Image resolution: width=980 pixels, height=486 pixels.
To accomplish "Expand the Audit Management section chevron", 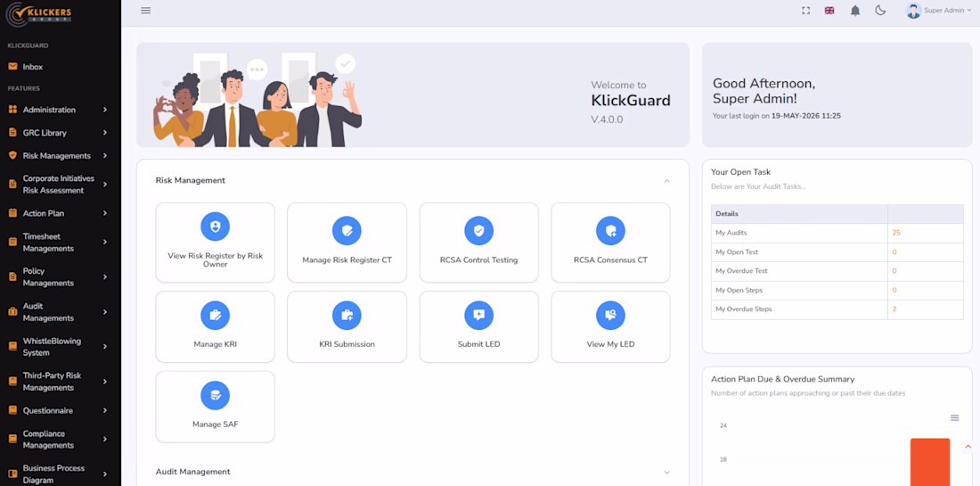I will [667, 473].
